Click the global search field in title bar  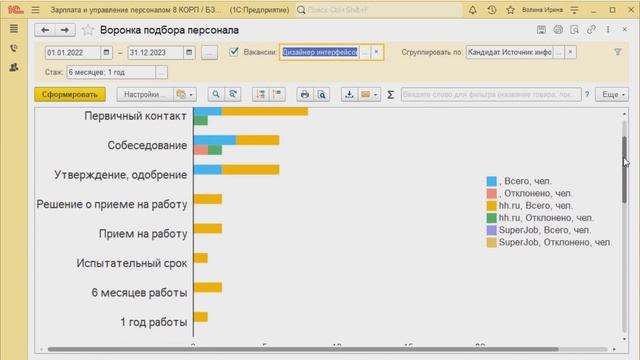pos(379,10)
